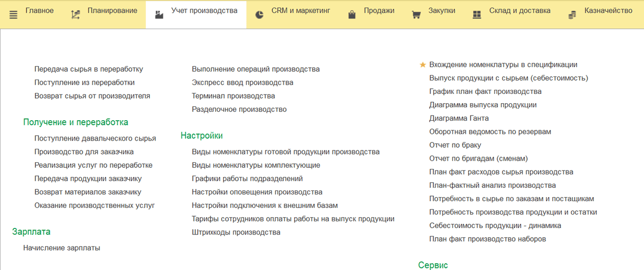The image size is (644, 270).
Task: Click the factory icon for Учет производства
Action: tap(159, 15)
